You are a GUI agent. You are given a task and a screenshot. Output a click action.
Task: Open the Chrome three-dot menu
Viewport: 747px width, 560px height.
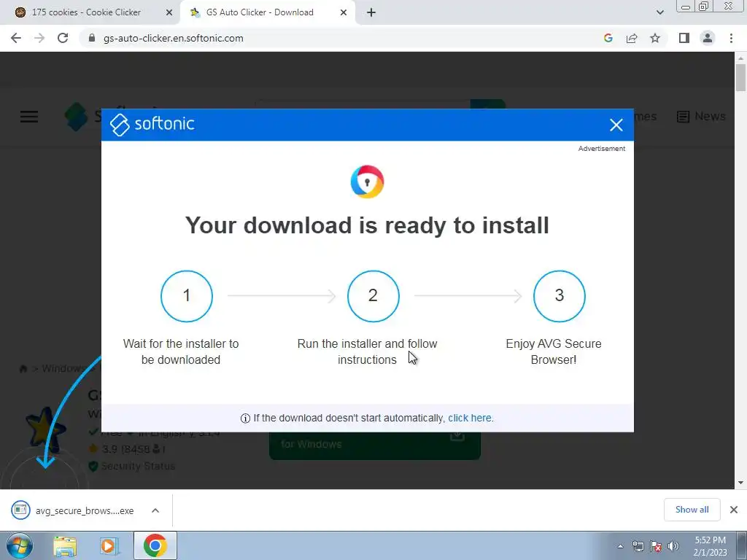pyautogui.click(x=731, y=38)
